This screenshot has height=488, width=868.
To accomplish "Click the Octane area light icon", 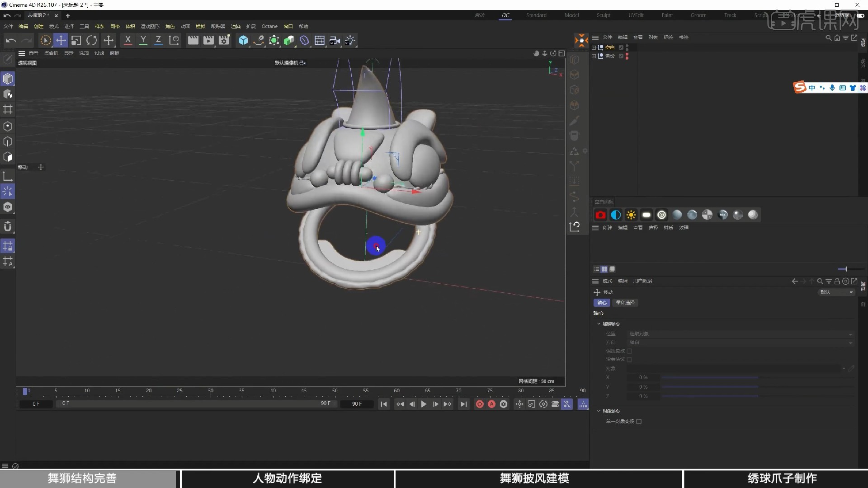I will pyautogui.click(x=646, y=215).
